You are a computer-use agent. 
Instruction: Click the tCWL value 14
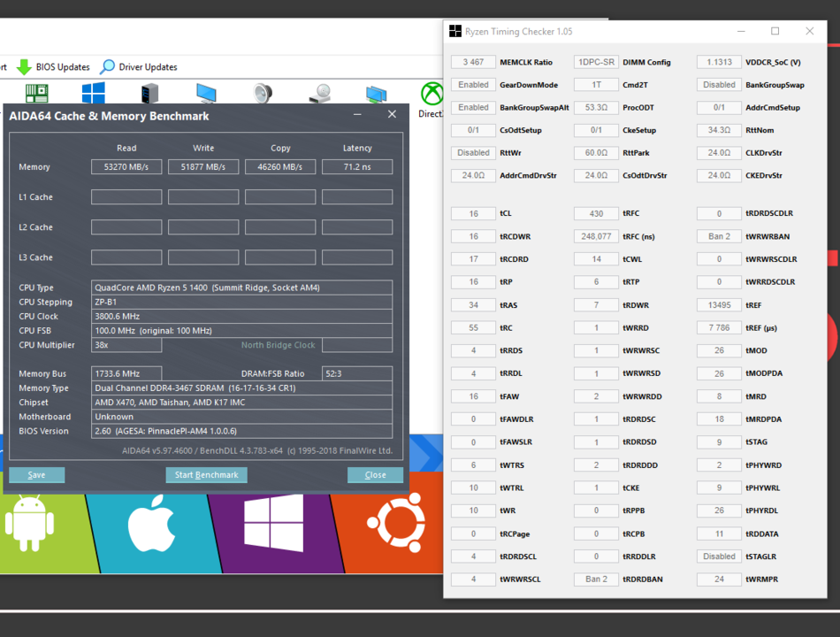(596, 259)
